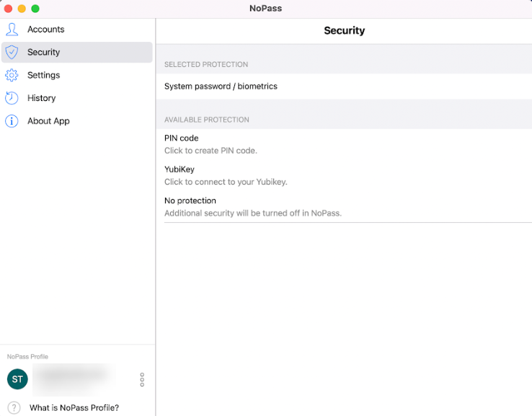The height and width of the screenshot is (416, 532).
Task: Click System password / biometrics row
Action: pos(221,87)
